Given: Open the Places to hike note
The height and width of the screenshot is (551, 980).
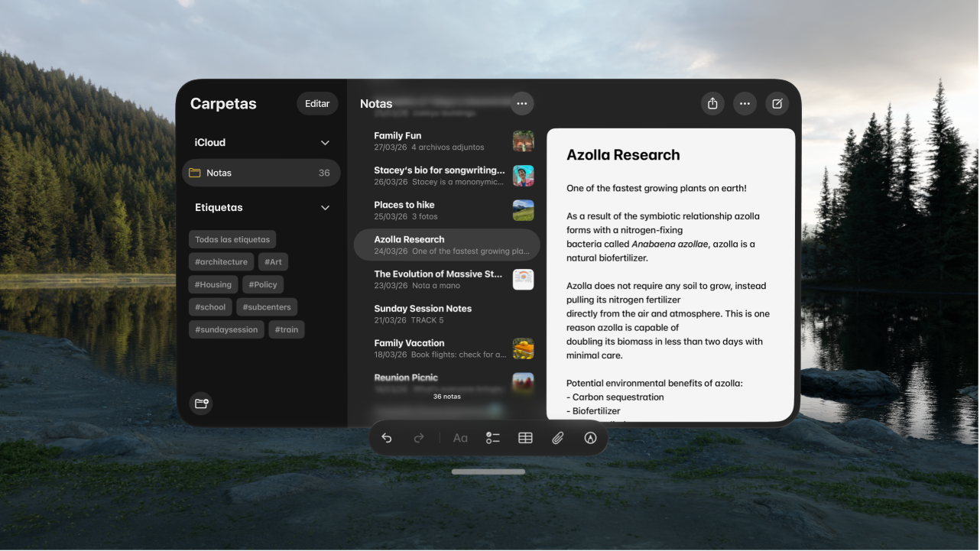Looking at the screenshot, I should coord(446,210).
